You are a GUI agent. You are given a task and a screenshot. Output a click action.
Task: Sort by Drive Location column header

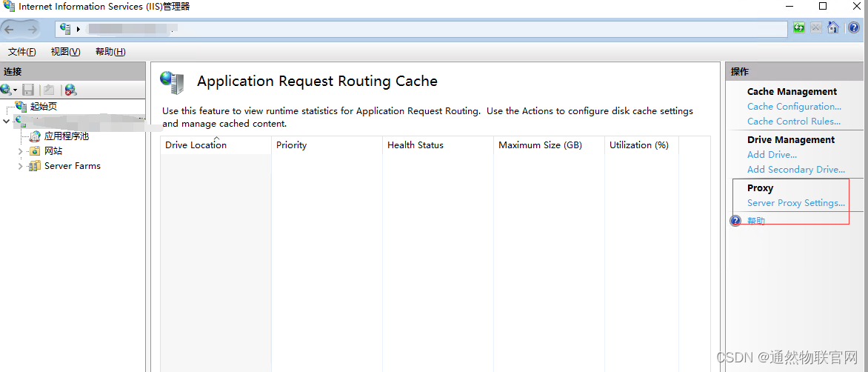pos(216,145)
